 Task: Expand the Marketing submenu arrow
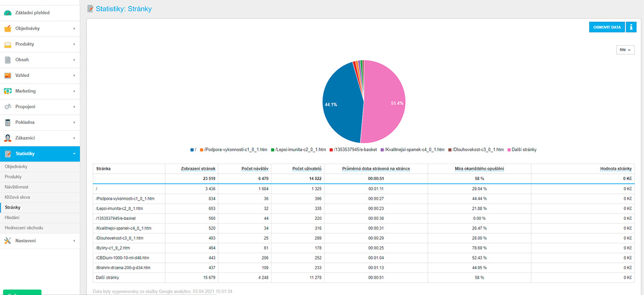point(74,91)
